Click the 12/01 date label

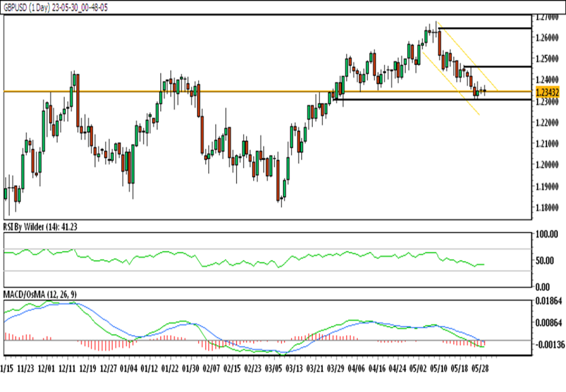[x=46, y=369]
